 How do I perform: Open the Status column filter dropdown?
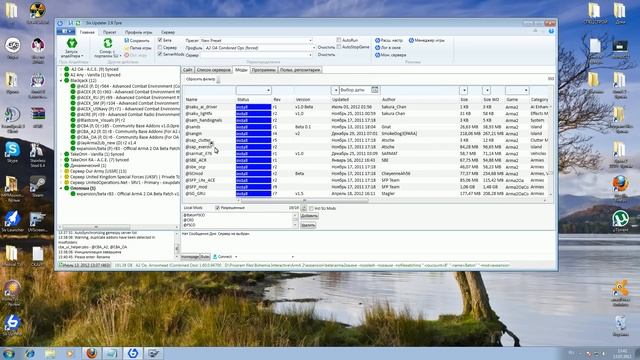coord(268,90)
